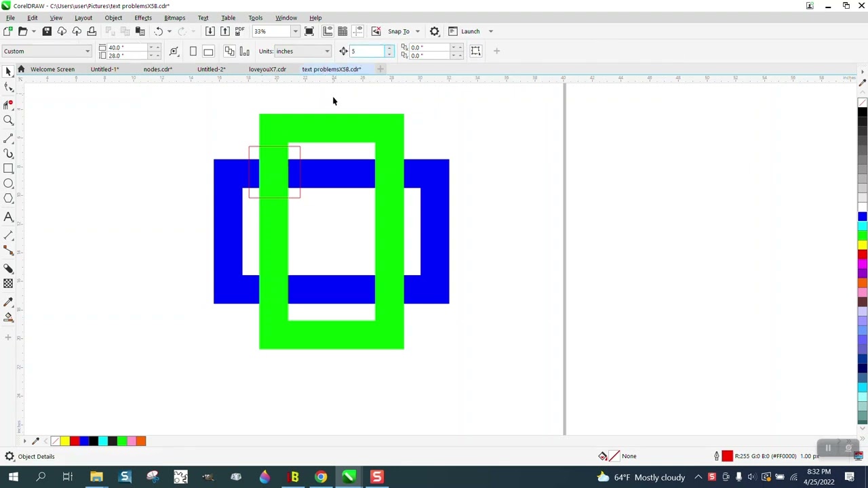Toggle Show grid button
Viewport: 868px width, 488px height.
342,31
